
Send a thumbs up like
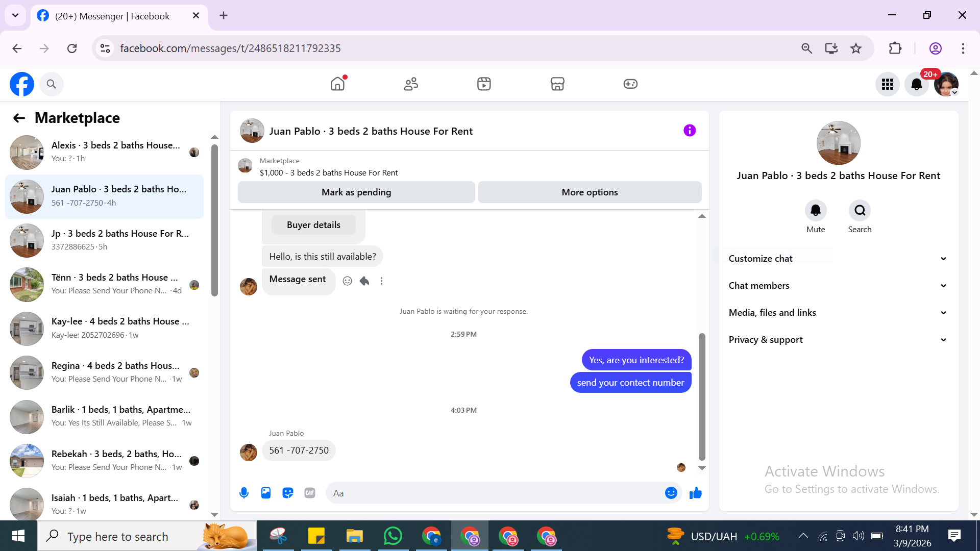[x=696, y=493]
